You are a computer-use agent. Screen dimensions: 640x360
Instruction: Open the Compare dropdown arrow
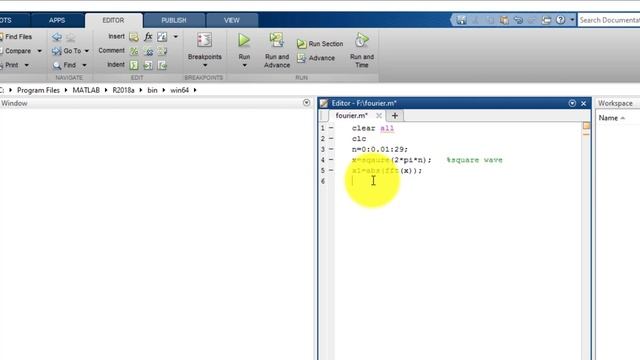[40, 51]
